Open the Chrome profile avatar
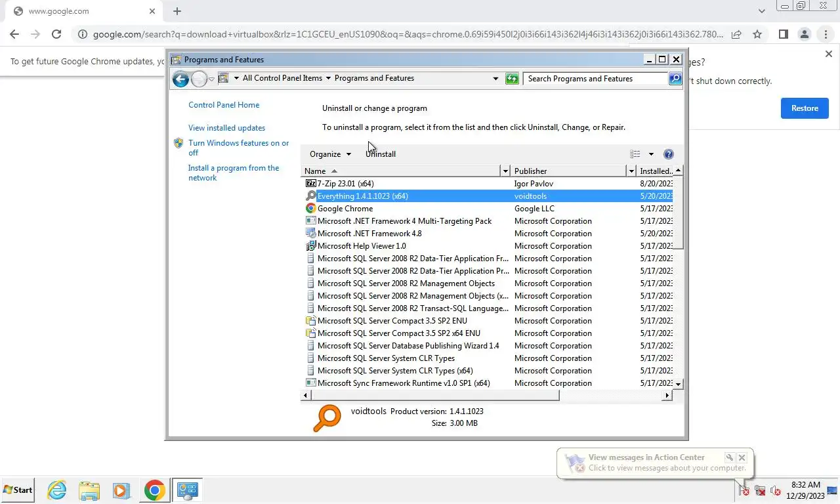This screenshot has width=840, height=504. [804, 34]
